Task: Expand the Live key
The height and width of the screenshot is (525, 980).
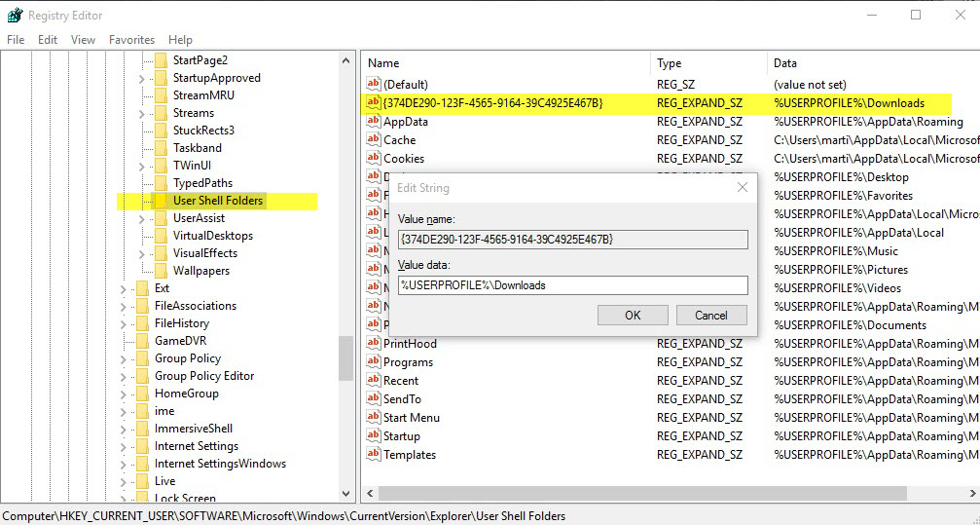Action: 124,481
